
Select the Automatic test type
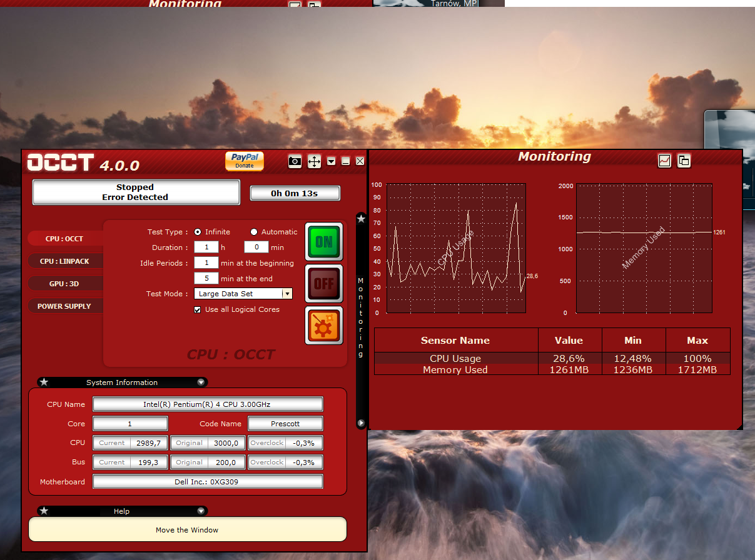254,232
